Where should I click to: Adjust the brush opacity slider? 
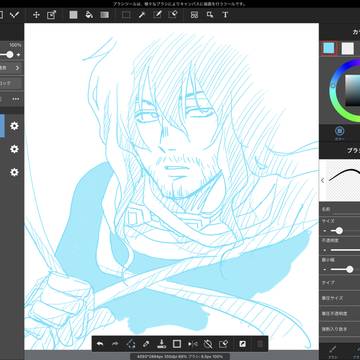coord(345,250)
